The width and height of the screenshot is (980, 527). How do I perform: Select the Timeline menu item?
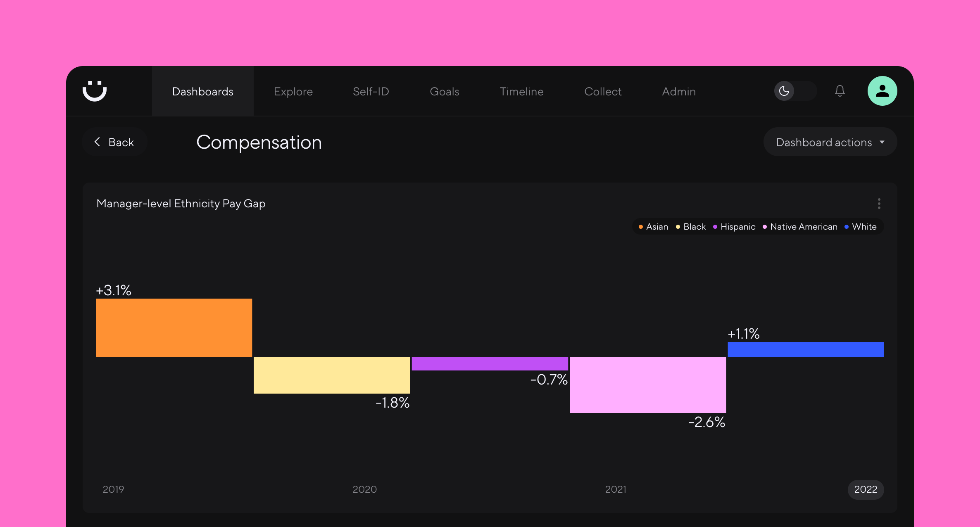(522, 91)
